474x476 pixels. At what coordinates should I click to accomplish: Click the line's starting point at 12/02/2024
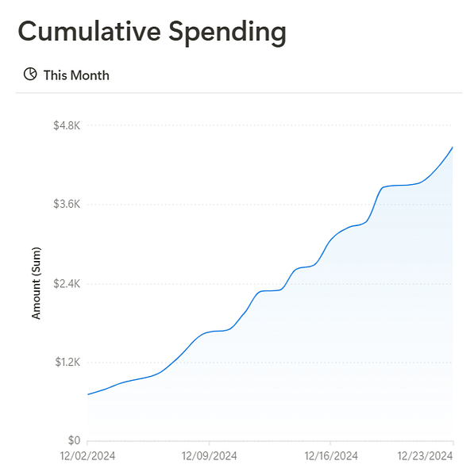pyautogui.click(x=88, y=394)
